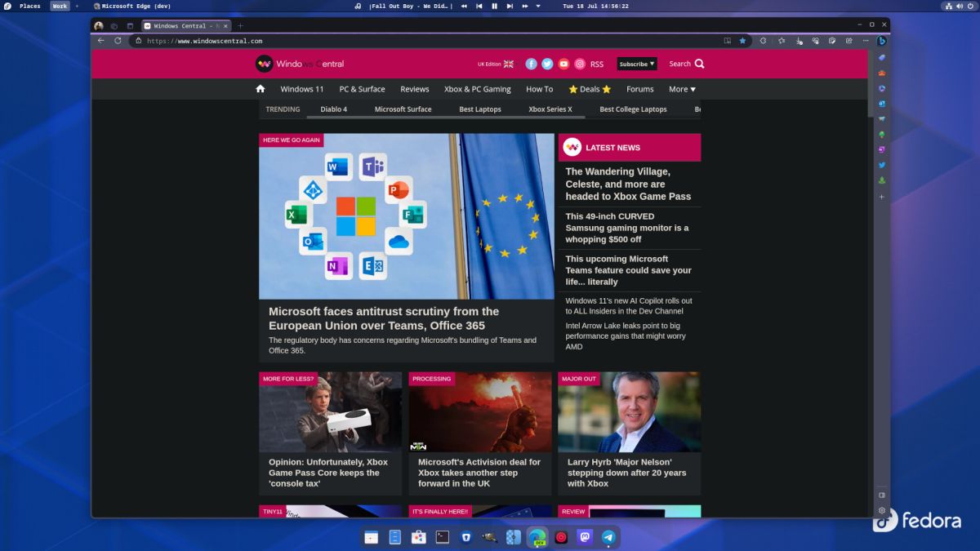Open Terminal from the dock
The height and width of the screenshot is (551, 980).
point(442,537)
